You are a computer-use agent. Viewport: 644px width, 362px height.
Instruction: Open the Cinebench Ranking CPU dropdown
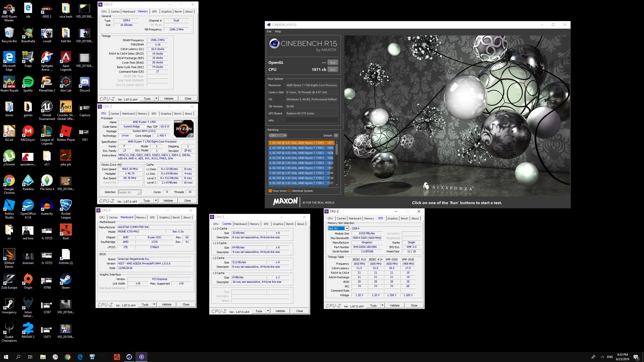click(x=278, y=135)
